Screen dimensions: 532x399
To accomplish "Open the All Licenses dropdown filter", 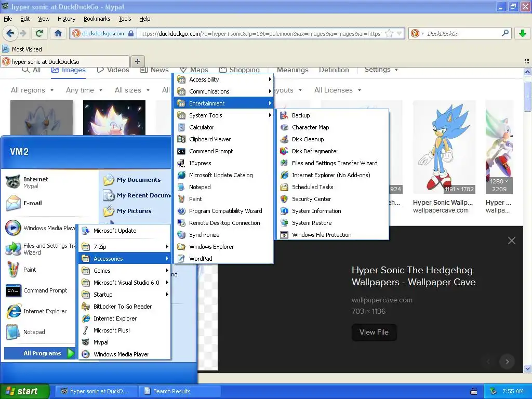I will pyautogui.click(x=338, y=90).
